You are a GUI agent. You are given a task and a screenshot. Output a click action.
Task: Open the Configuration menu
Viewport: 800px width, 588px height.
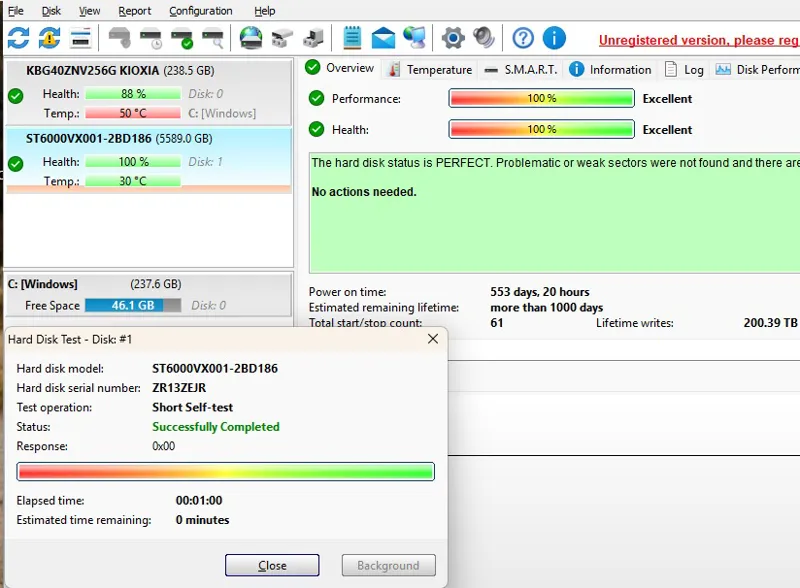point(200,11)
